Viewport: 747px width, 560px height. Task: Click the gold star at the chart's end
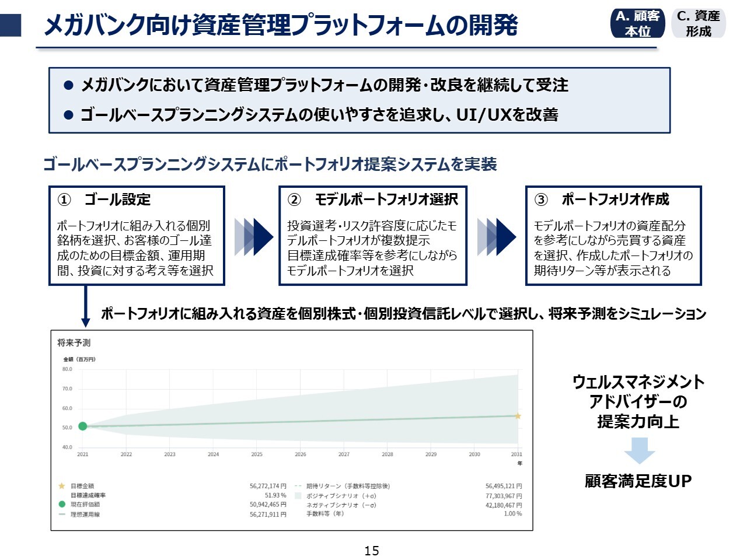(517, 416)
